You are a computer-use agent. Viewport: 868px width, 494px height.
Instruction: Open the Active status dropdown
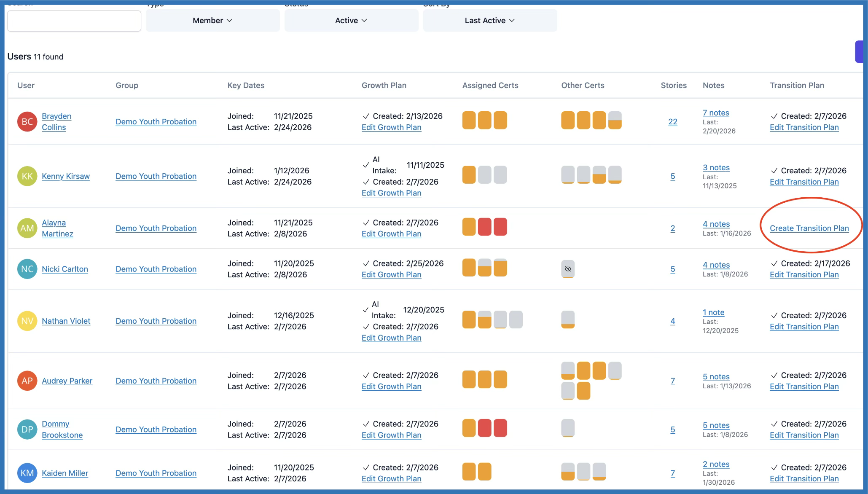351,20
